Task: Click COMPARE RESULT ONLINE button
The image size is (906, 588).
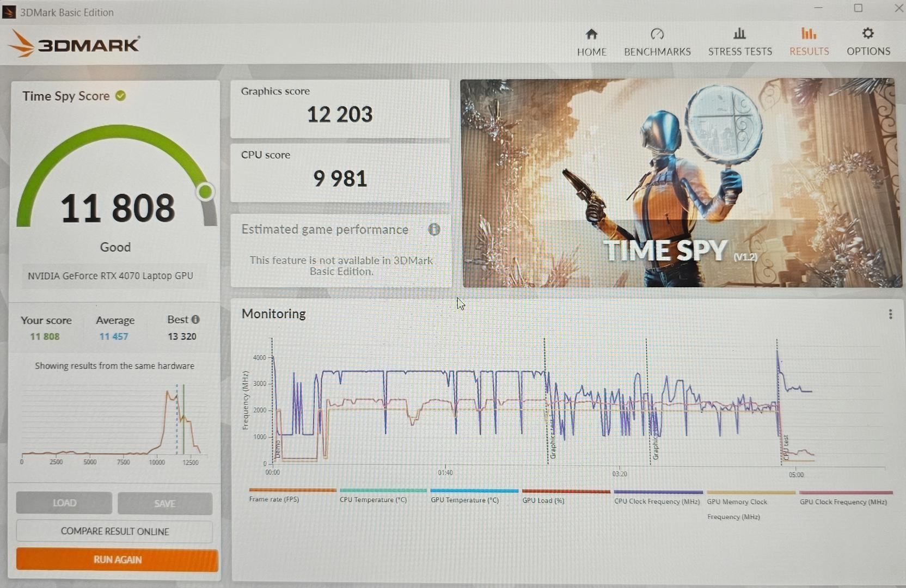Action: 114,531
